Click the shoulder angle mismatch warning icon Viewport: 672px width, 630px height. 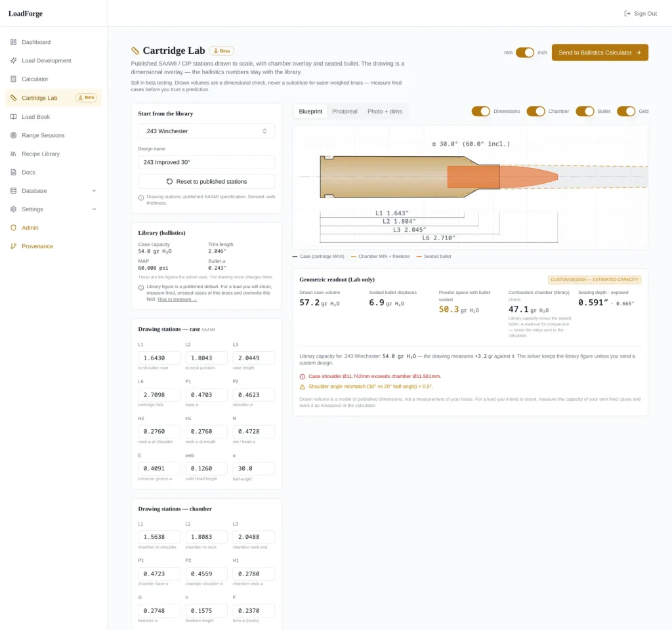(x=302, y=387)
